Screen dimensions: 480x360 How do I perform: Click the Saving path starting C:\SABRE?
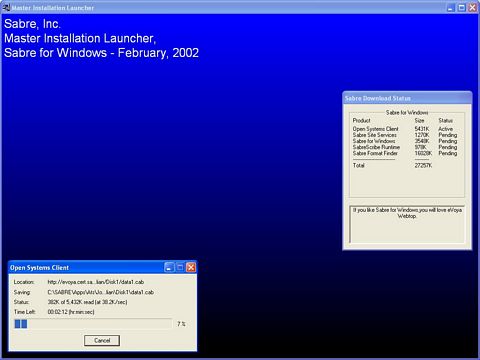point(101,292)
